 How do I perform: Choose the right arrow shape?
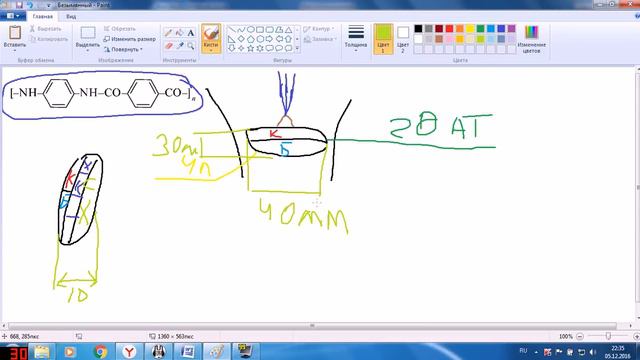pyautogui.click(x=269, y=39)
